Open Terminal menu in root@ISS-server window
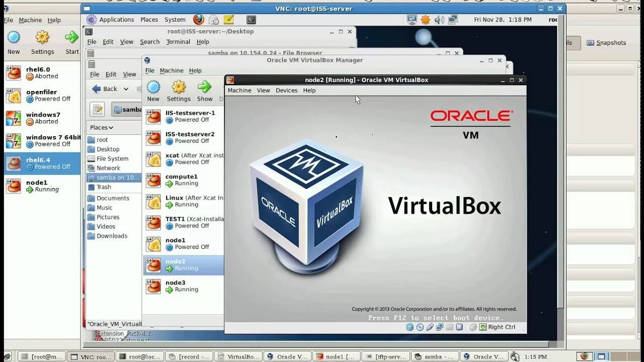Viewport: 644px width, 362px height. point(178,42)
